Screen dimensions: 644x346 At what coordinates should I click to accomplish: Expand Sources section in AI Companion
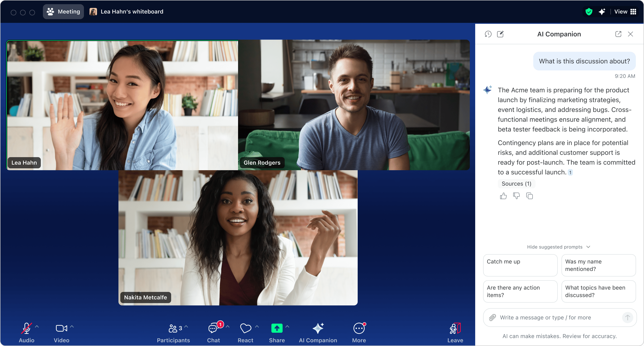coord(515,184)
